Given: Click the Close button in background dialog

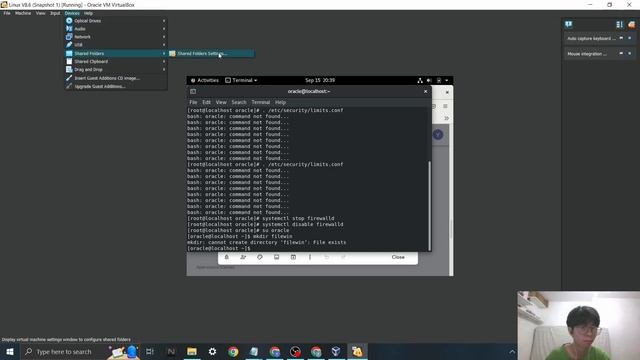Looking at the screenshot, I should point(398,257).
